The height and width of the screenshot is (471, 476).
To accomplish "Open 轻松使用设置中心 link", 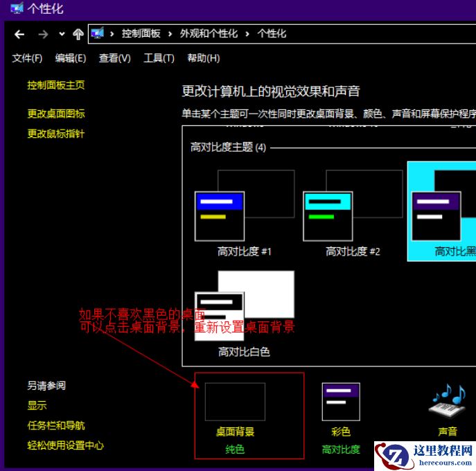I will [65, 445].
